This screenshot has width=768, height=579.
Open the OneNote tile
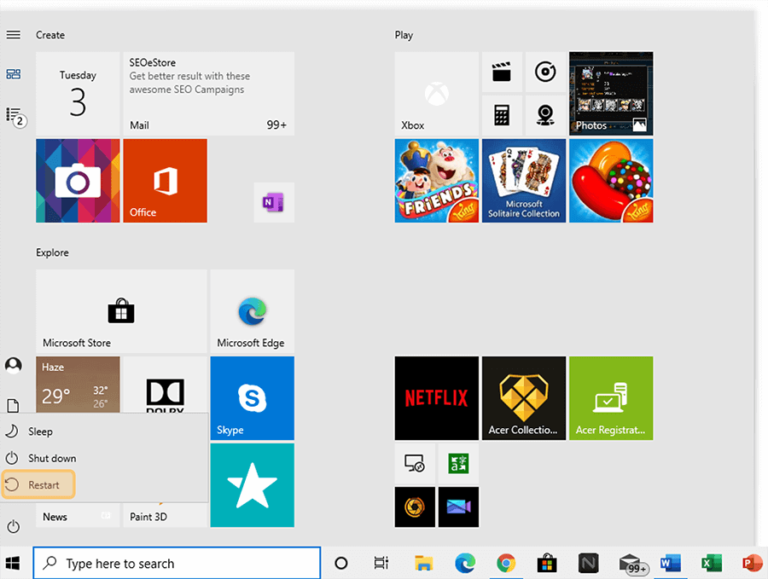coord(274,202)
